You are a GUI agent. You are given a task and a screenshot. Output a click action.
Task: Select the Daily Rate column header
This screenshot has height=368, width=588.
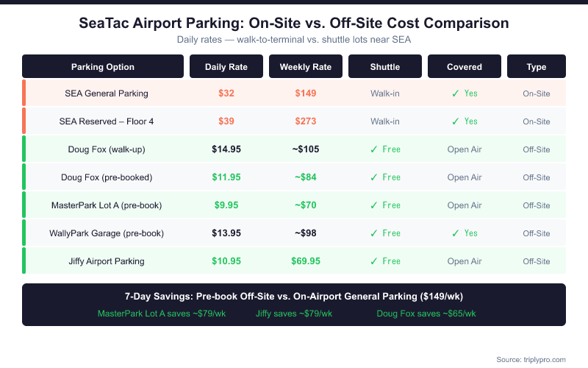click(x=226, y=67)
